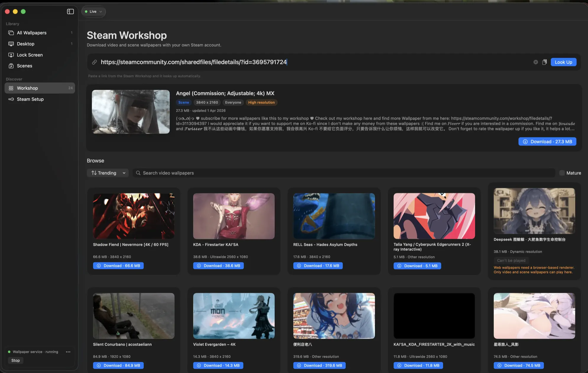Open the Trending sort dropdown
The height and width of the screenshot is (373, 588).
pos(108,173)
